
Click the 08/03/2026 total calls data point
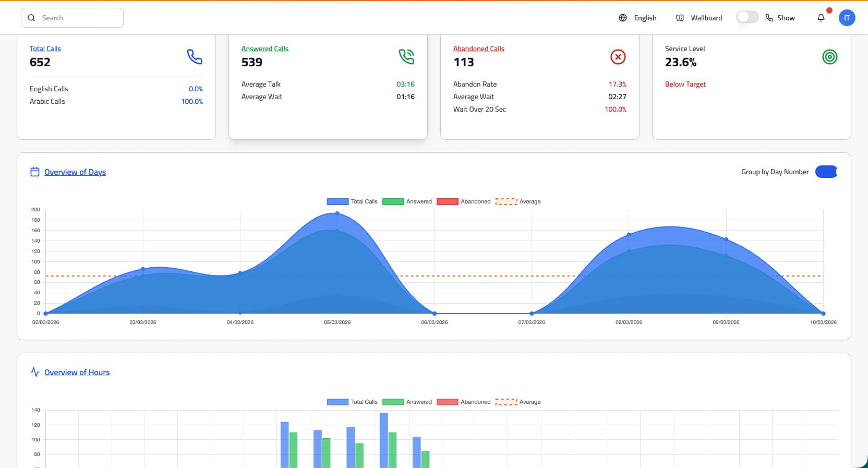[x=629, y=235]
